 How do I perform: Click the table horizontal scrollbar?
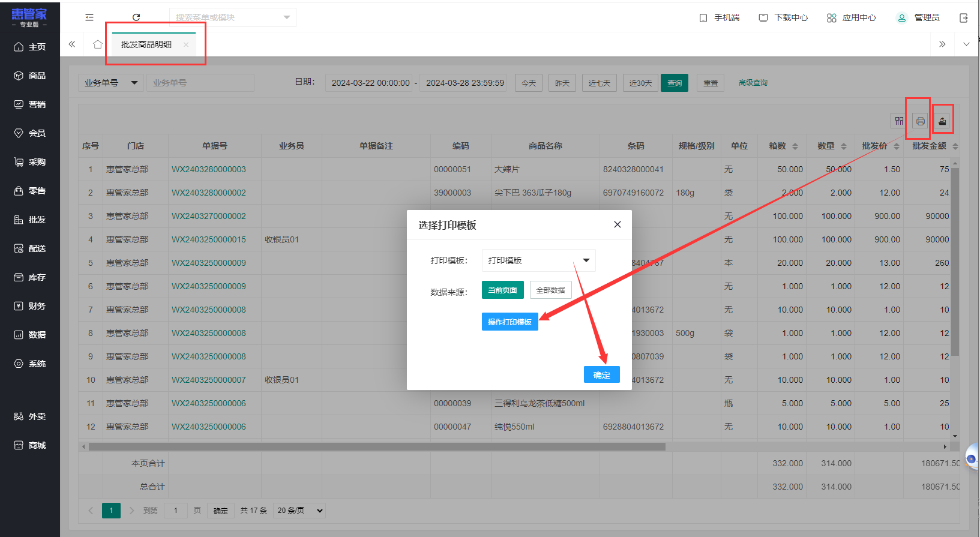pos(377,446)
